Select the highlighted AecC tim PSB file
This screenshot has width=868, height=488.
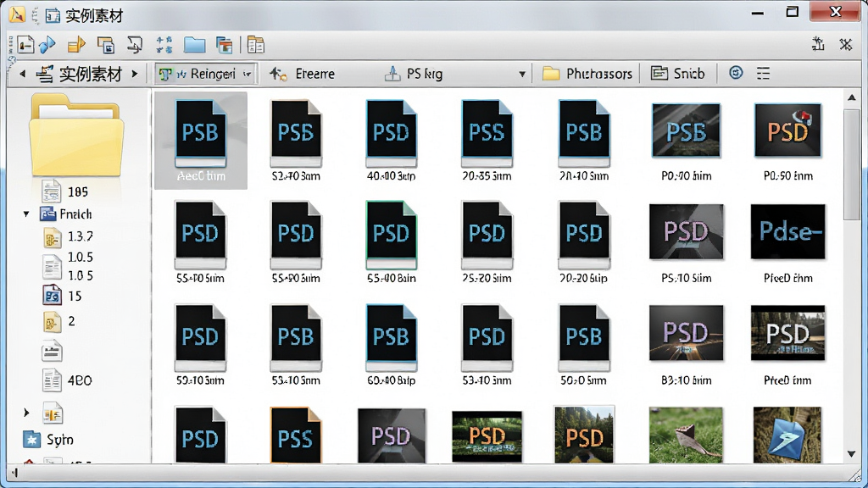point(201,141)
